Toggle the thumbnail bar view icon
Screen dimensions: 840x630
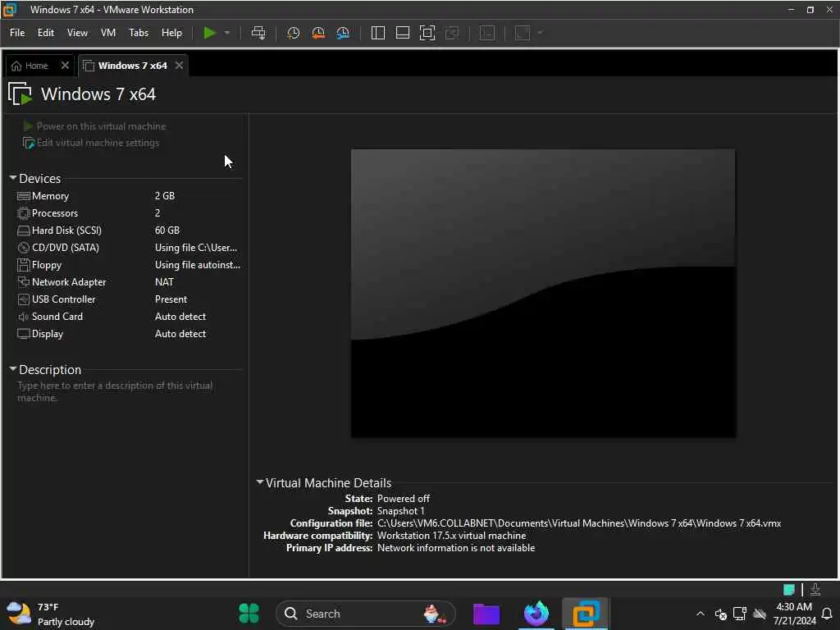tap(402, 33)
